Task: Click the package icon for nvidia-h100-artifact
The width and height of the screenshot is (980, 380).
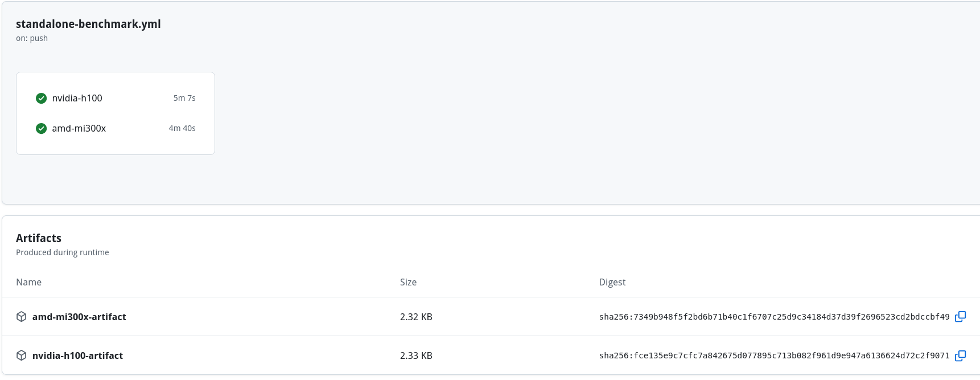Action: click(x=22, y=356)
